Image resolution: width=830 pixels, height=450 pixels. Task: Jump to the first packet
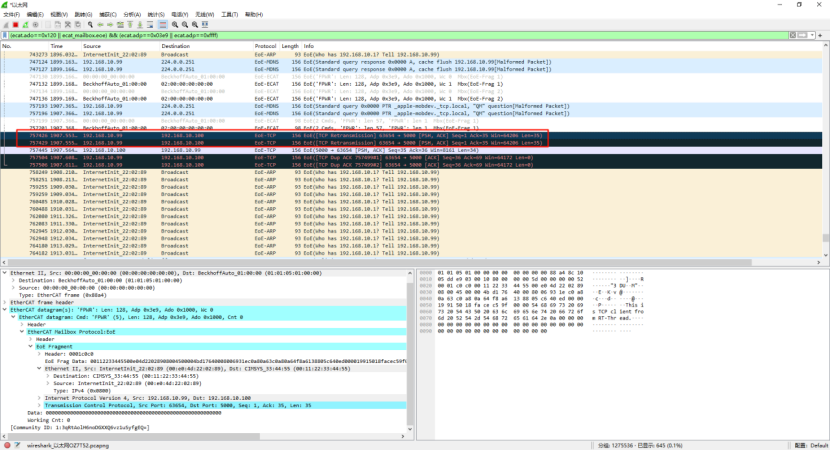tap(130, 24)
